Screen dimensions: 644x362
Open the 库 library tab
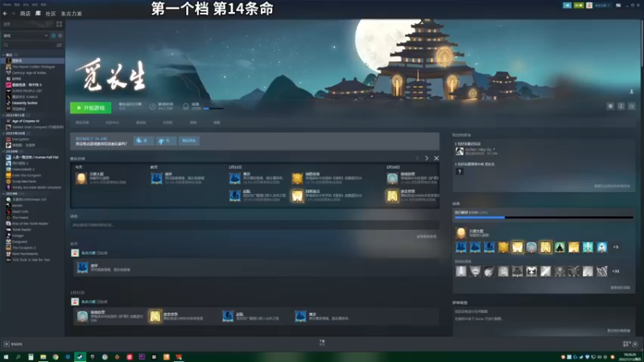pos(38,14)
